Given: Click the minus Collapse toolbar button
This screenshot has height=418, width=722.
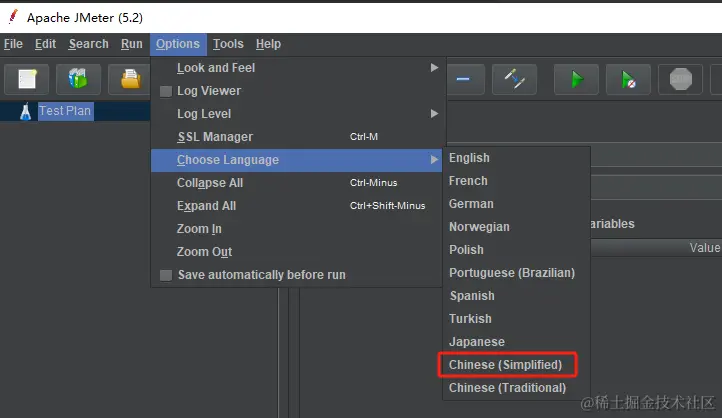Looking at the screenshot, I should tap(464, 79).
